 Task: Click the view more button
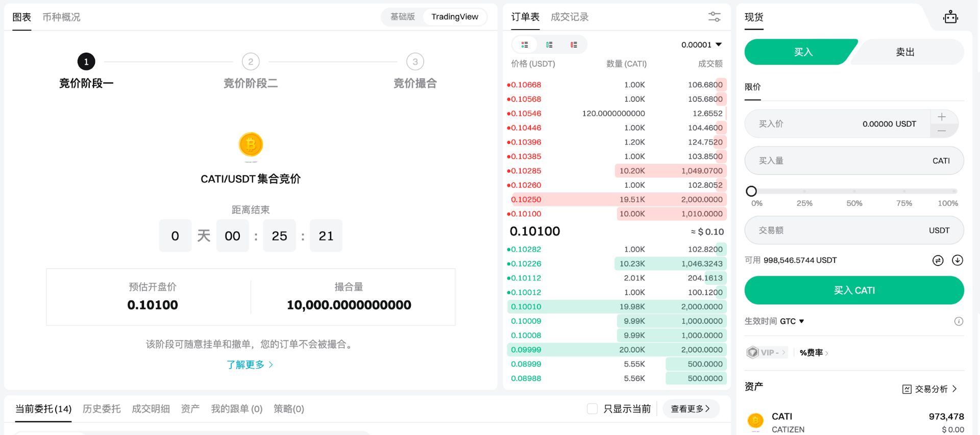pos(691,409)
